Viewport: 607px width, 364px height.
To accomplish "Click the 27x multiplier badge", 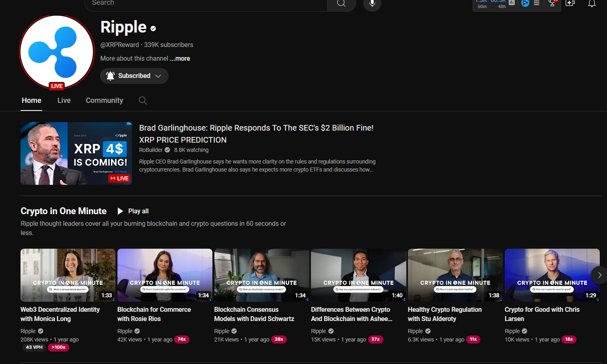I will [376, 339].
